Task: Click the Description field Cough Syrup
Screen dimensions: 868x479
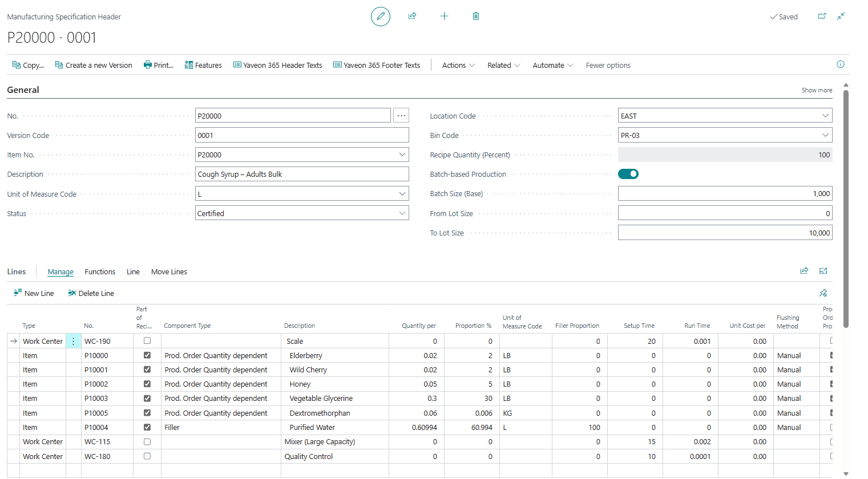Action: coord(302,174)
